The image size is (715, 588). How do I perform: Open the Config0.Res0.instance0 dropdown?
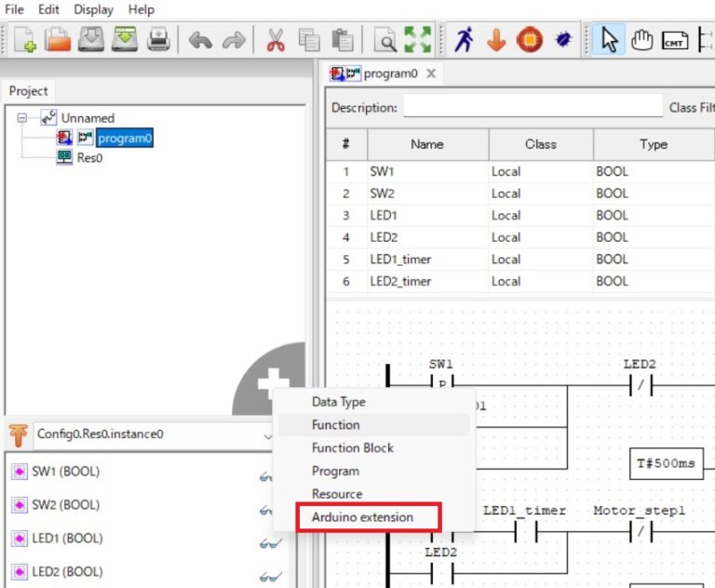tap(268, 434)
